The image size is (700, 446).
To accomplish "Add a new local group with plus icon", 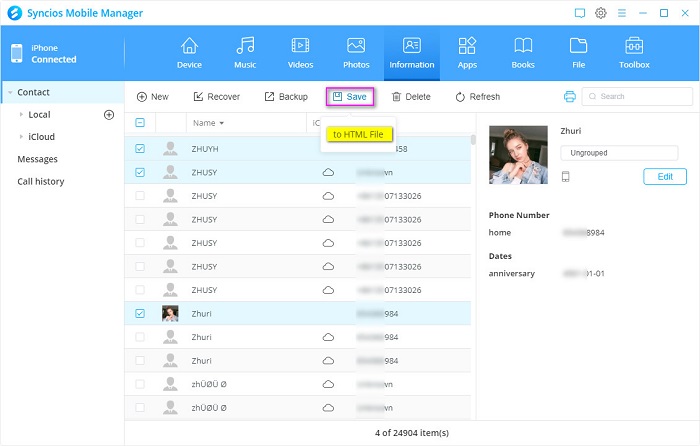I will click(109, 115).
